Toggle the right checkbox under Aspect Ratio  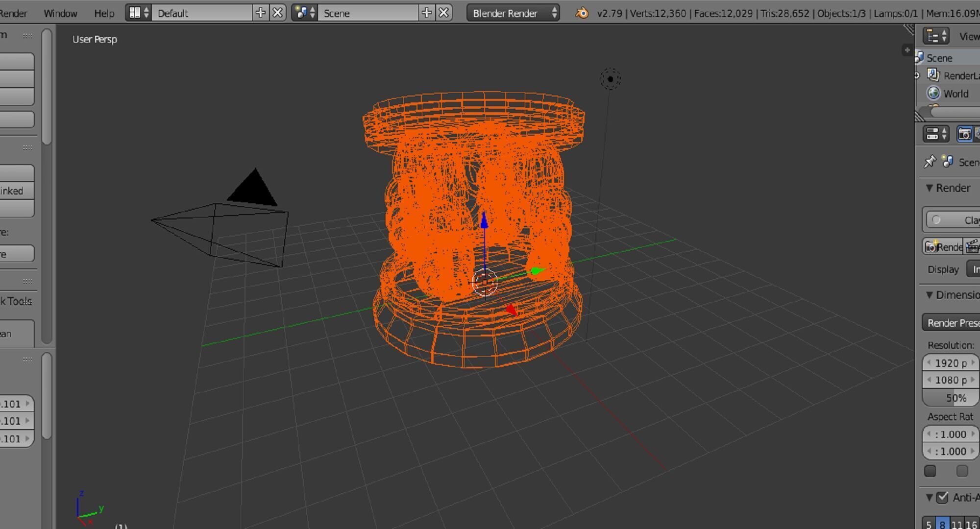(x=962, y=471)
